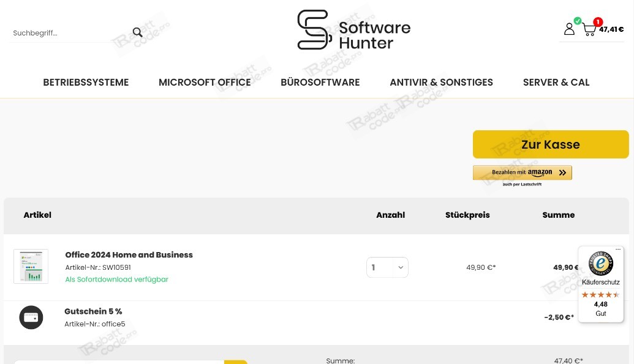
Task: Open the Antivir & Sonstiges menu
Action: coord(441,83)
